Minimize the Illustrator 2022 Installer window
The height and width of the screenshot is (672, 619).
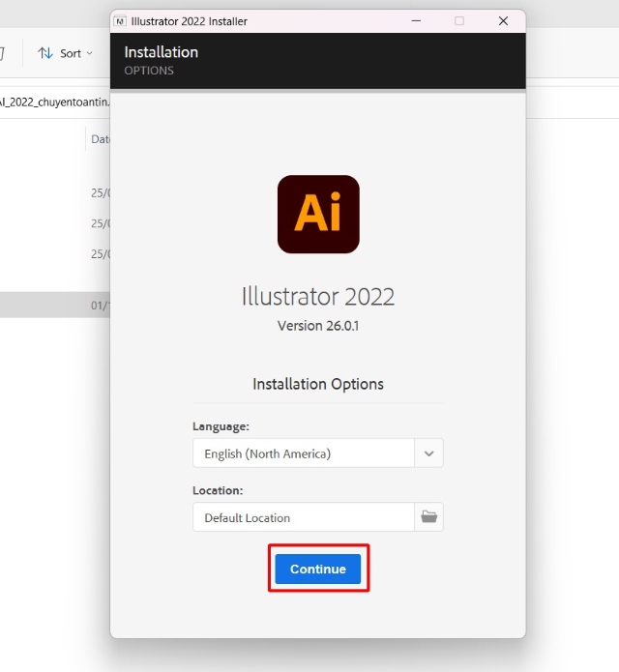pos(415,20)
